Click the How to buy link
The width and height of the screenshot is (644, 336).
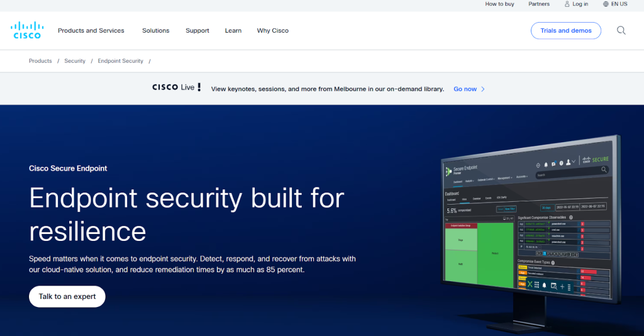[499, 4]
